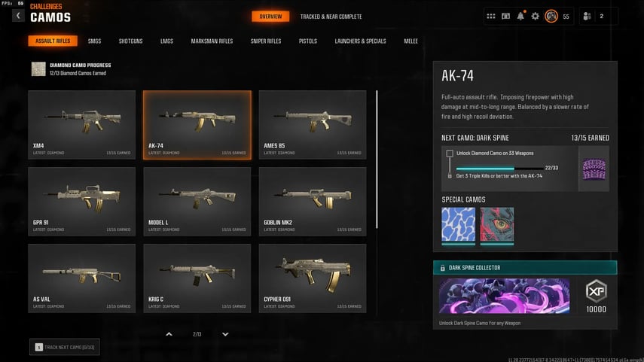This screenshot has height=362, width=644.
Task: Open the settings gear icon
Action: [536, 16]
